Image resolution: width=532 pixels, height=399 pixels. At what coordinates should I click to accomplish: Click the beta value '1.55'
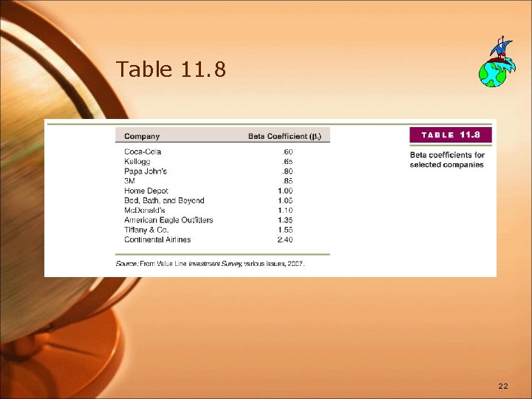point(285,230)
